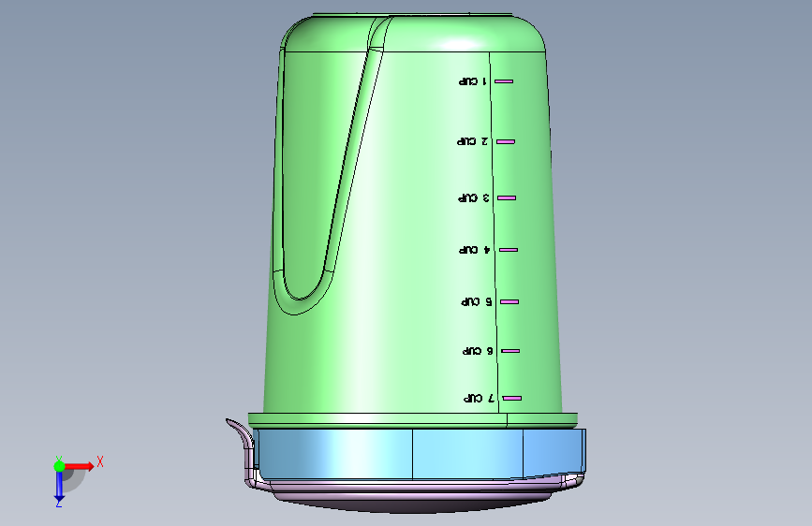This screenshot has height=526, width=812.
Task: Select the mirrored "5 CUP" label
Action: (477, 301)
